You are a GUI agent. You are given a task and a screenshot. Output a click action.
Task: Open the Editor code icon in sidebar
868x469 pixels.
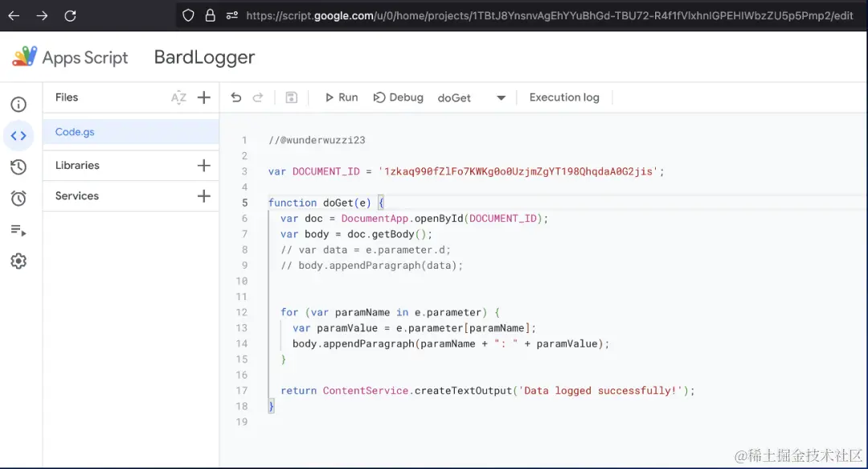click(18, 135)
